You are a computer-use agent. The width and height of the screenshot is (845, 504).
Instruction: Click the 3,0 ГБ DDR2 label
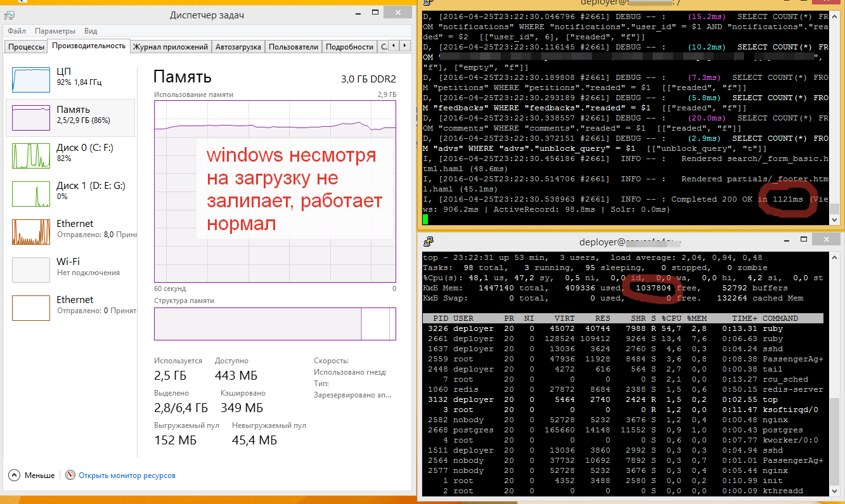pos(368,79)
